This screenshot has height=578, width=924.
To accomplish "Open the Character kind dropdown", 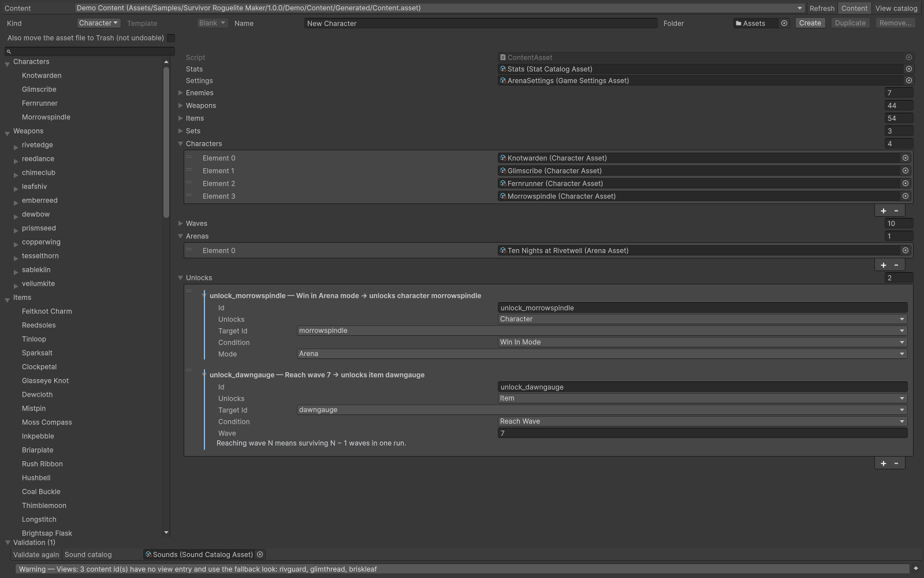I will [99, 23].
